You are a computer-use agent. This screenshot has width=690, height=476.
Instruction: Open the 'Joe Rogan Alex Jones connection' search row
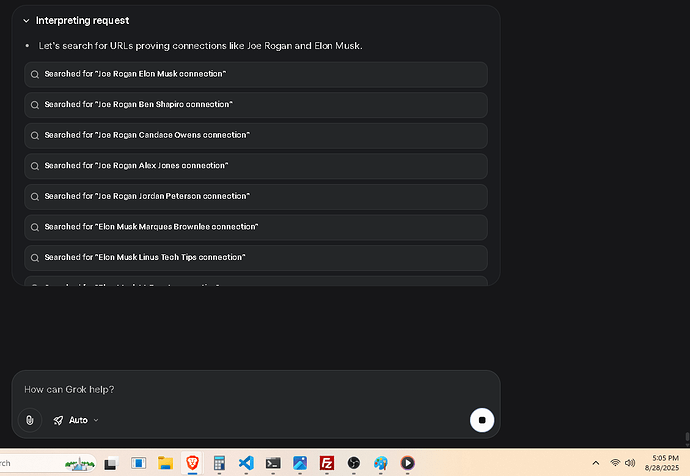tap(256, 166)
